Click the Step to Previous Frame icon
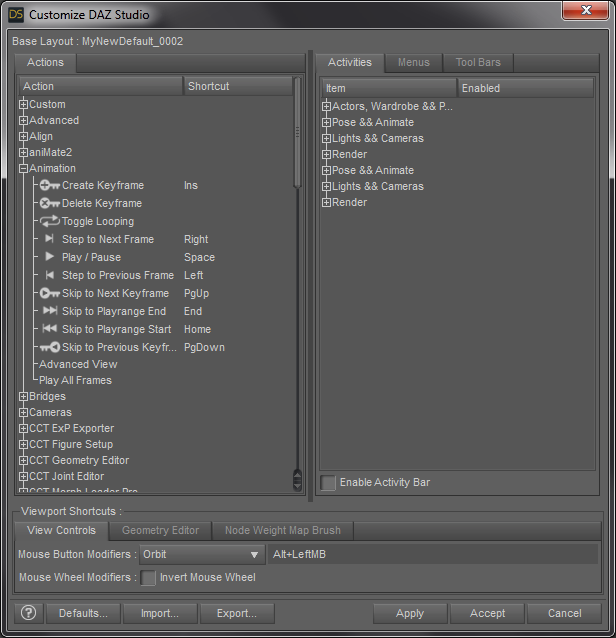Image resolution: width=616 pixels, height=638 pixels. 50,275
